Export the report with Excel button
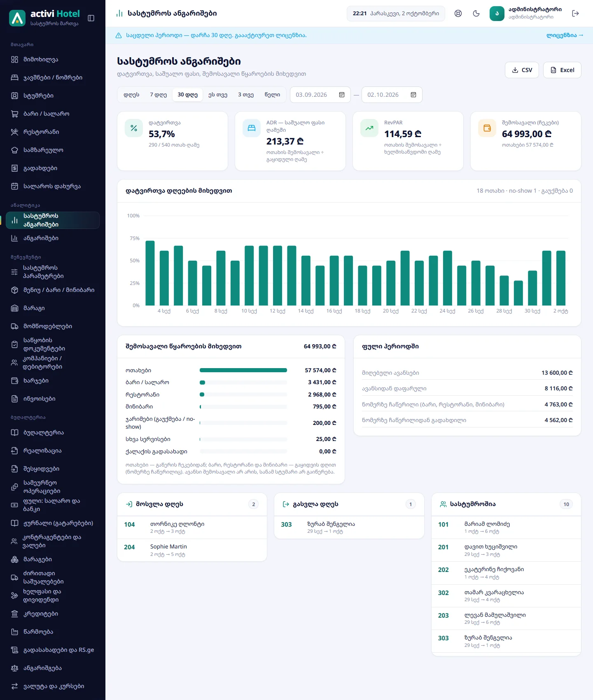 tap(562, 70)
